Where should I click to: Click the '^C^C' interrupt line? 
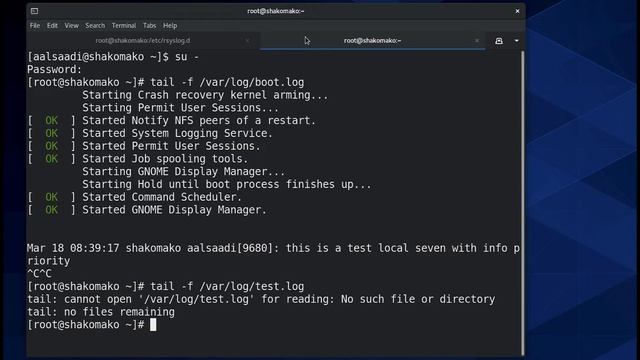pyautogui.click(x=40, y=273)
